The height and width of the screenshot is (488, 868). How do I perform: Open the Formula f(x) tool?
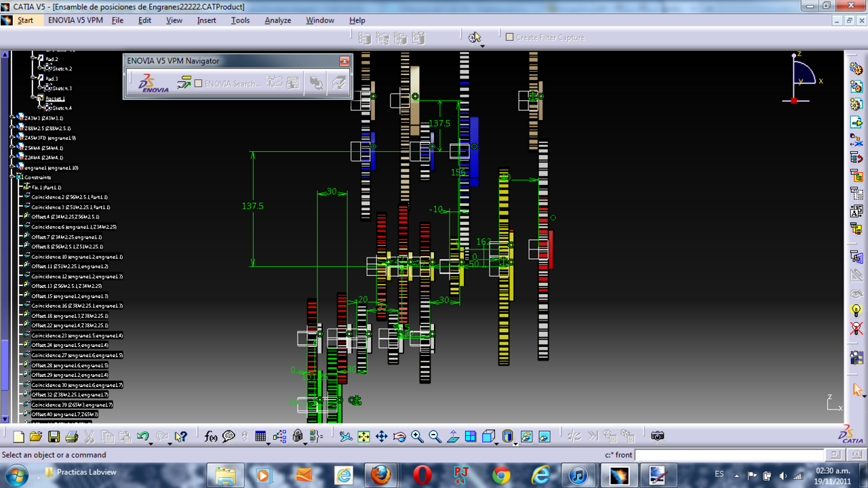coord(211,437)
